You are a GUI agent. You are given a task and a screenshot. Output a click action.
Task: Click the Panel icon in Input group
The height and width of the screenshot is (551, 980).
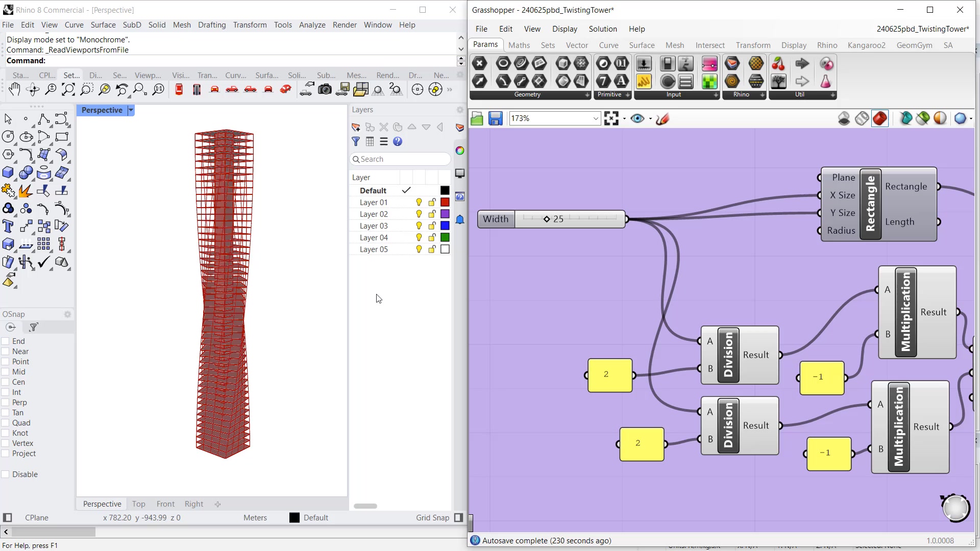(x=644, y=81)
